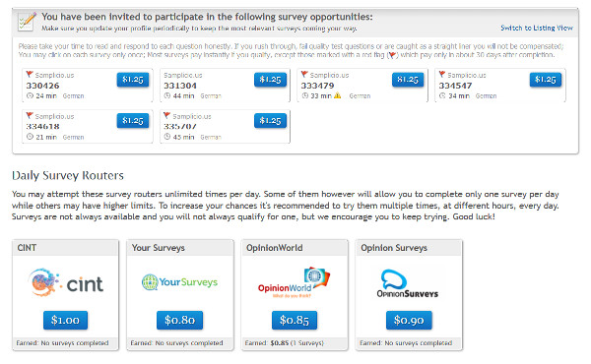Start survey 330426 with $1.25 button

coord(133,80)
